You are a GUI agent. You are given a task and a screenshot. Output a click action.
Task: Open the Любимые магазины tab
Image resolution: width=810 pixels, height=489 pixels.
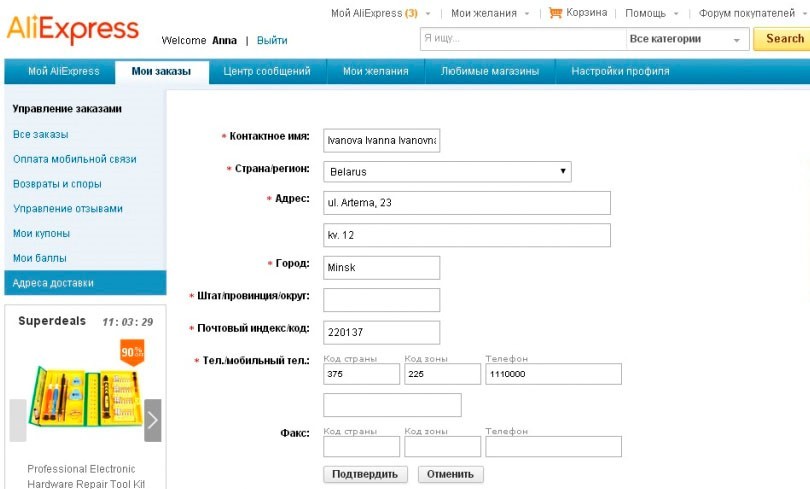click(490, 71)
